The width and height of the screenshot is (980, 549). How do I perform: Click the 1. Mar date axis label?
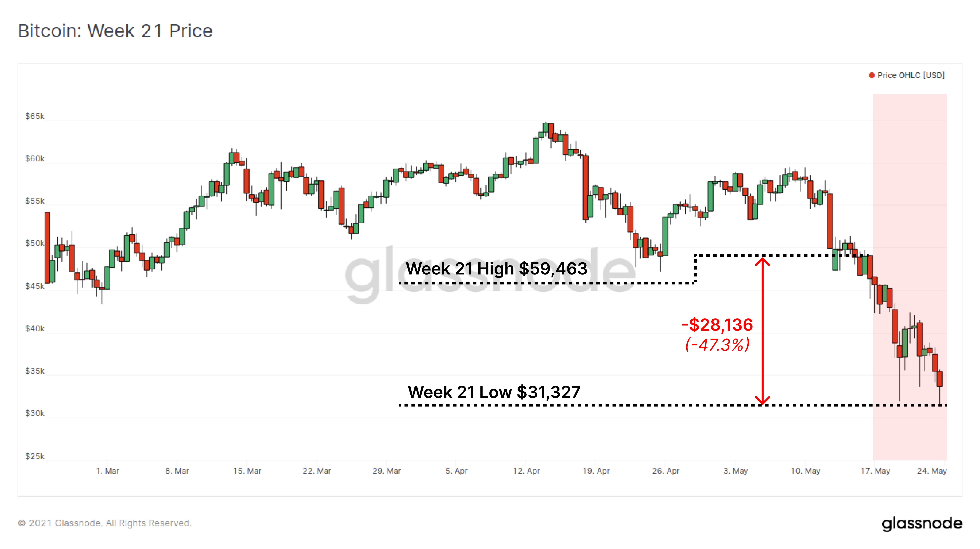tap(107, 471)
